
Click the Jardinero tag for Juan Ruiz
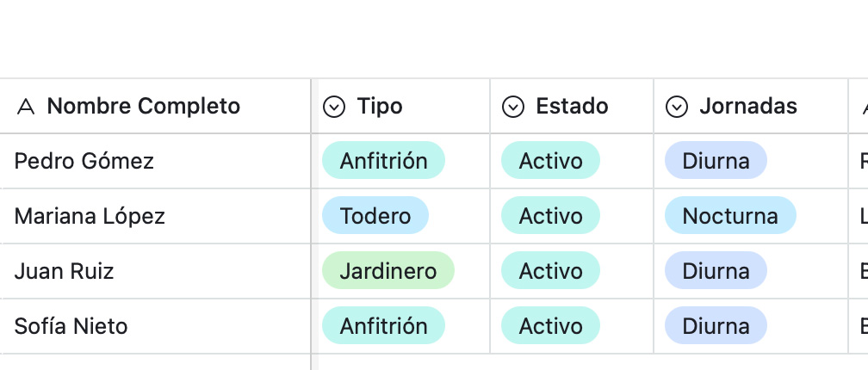[388, 270]
